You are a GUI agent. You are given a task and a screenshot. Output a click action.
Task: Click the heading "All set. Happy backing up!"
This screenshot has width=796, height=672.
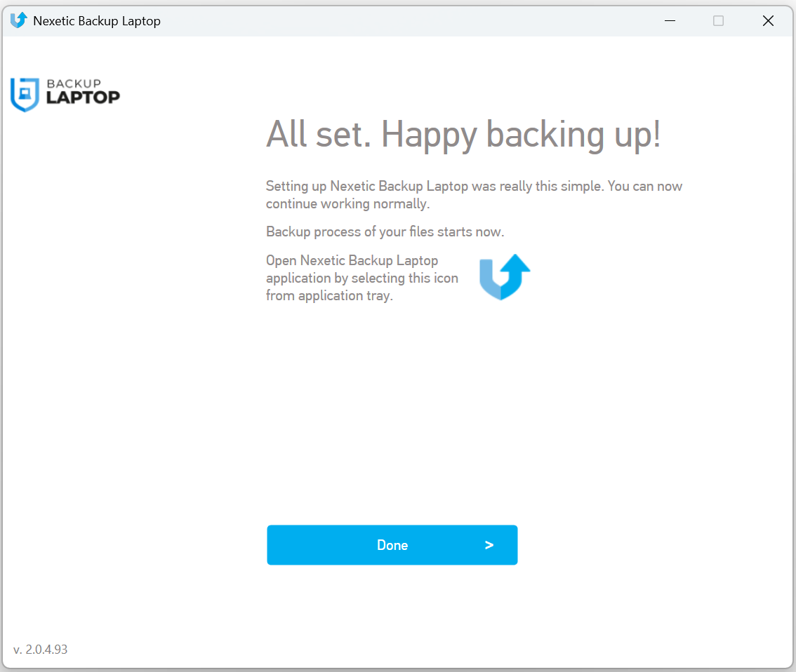(463, 135)
